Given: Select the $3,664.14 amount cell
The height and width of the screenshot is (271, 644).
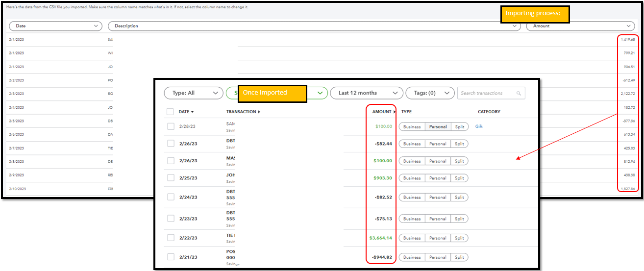Looking at the screenshot, I should (381, 238).
